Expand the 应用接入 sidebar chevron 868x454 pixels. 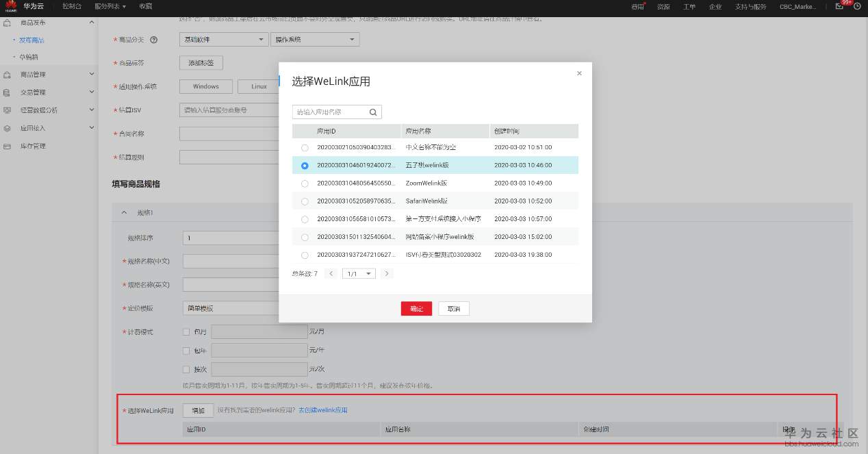tap(92, 128)
